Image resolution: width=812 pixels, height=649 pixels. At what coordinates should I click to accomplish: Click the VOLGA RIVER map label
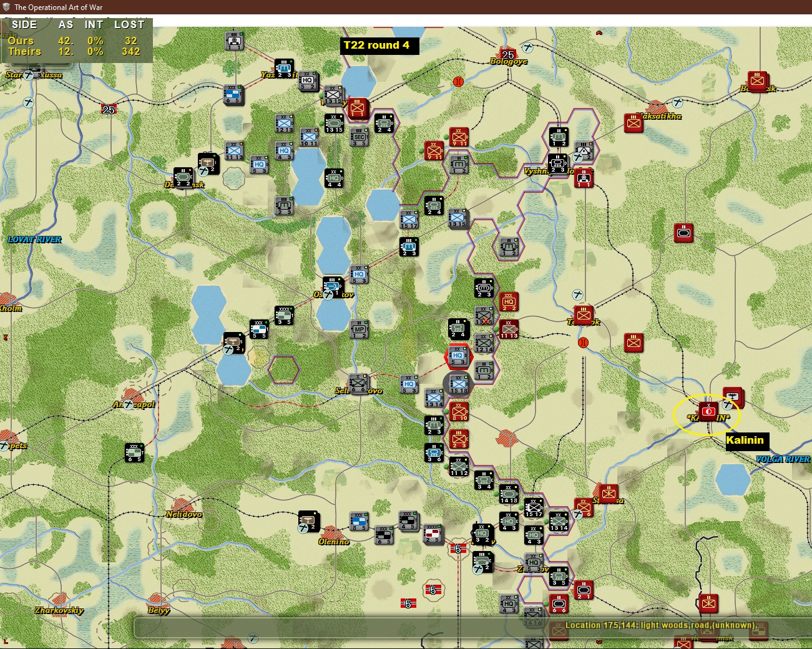coord(783,459)
